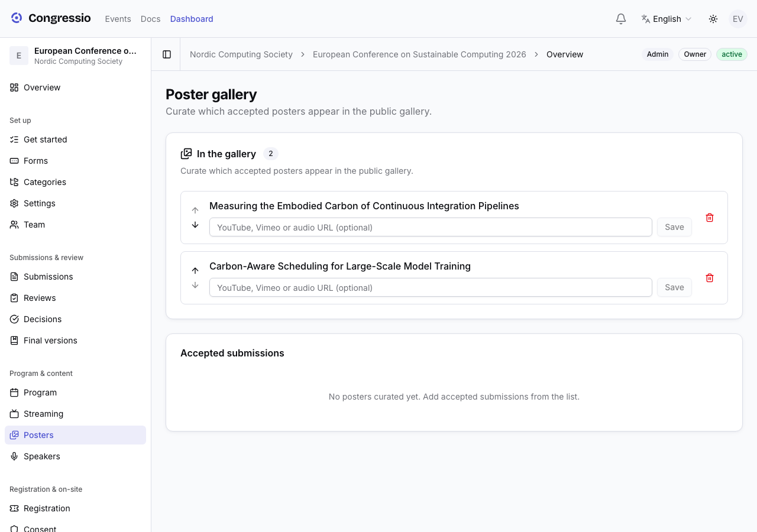Open the English language dropdown
This screenshot has width=757, height=532.
667,19
